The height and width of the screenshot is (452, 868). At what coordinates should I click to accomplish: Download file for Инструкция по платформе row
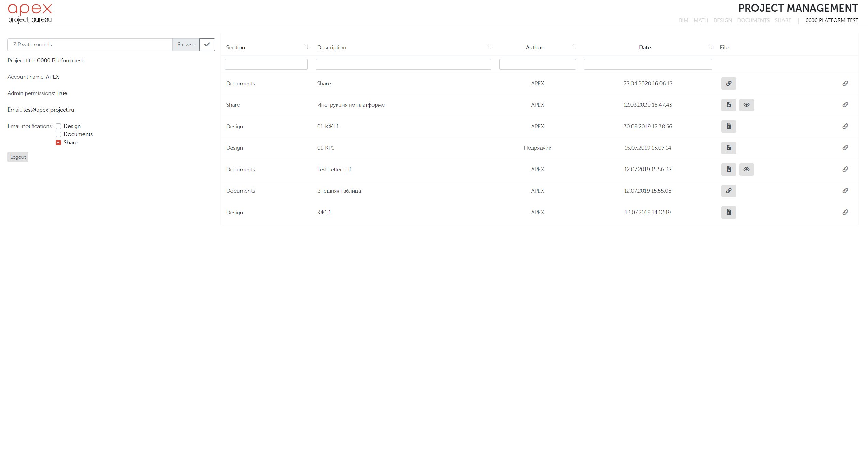point(729,105)
